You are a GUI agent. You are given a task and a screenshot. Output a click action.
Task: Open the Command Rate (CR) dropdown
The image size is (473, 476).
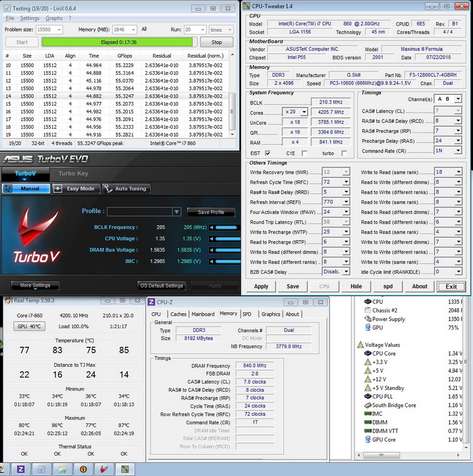pyautogui.click(x=458, y=151)
